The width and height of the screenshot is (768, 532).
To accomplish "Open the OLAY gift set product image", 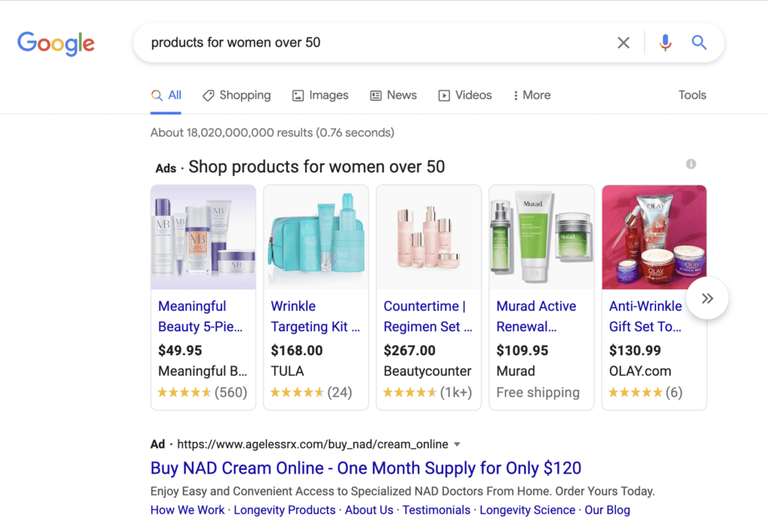I will click(x=654, y=237).
